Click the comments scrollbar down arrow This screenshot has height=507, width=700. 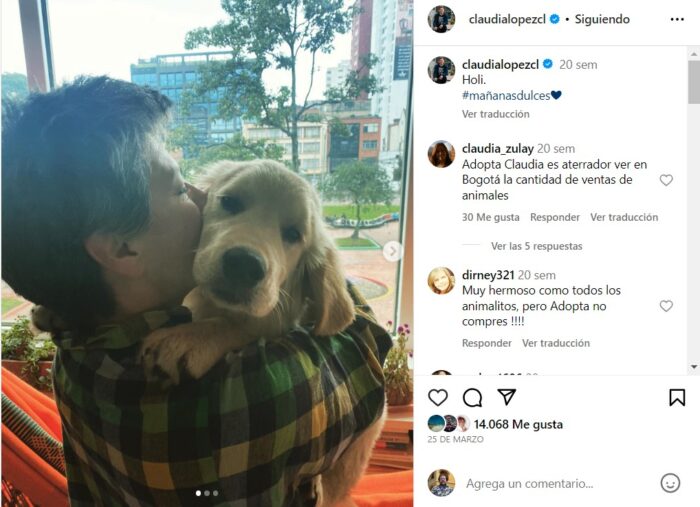point(694,367)
